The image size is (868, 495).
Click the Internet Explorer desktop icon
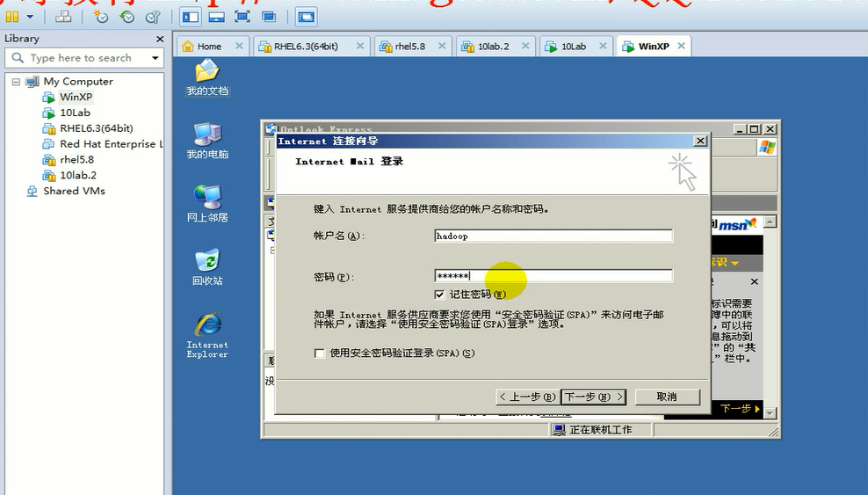(x=207, y=336)
